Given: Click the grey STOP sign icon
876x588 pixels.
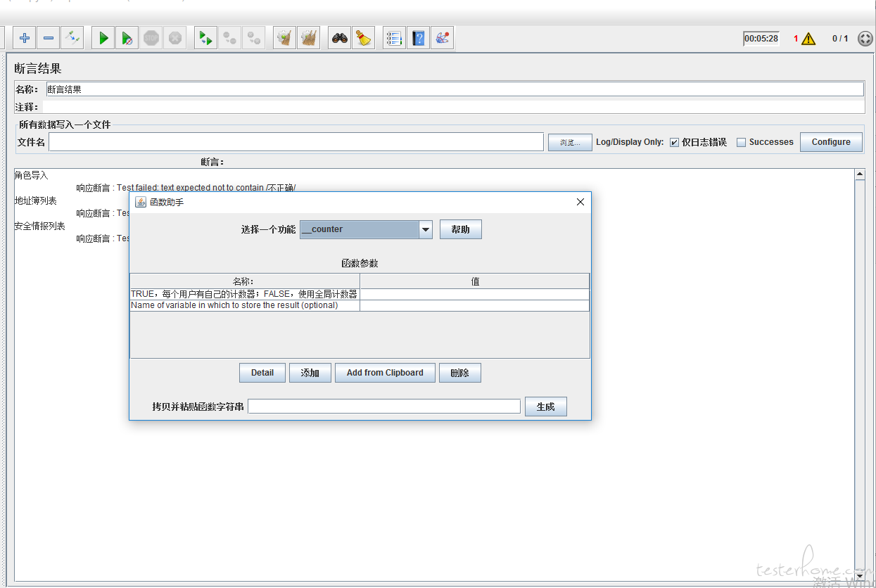Looking at the screenshot, I should click(151, 38).
